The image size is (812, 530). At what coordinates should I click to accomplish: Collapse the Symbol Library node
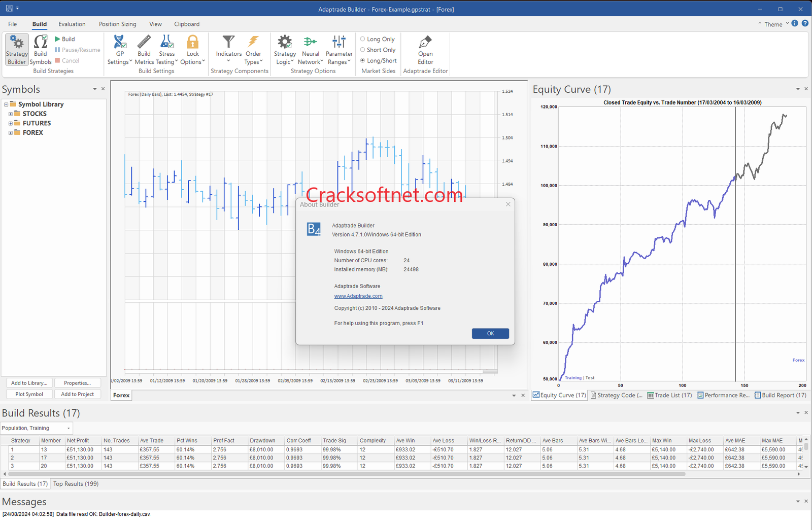click(x=6, y=104)
